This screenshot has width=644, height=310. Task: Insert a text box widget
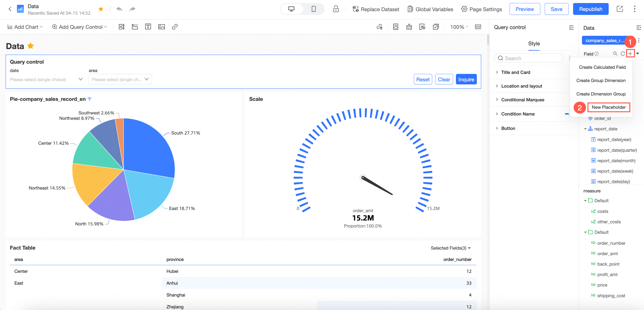pos(148,27)
